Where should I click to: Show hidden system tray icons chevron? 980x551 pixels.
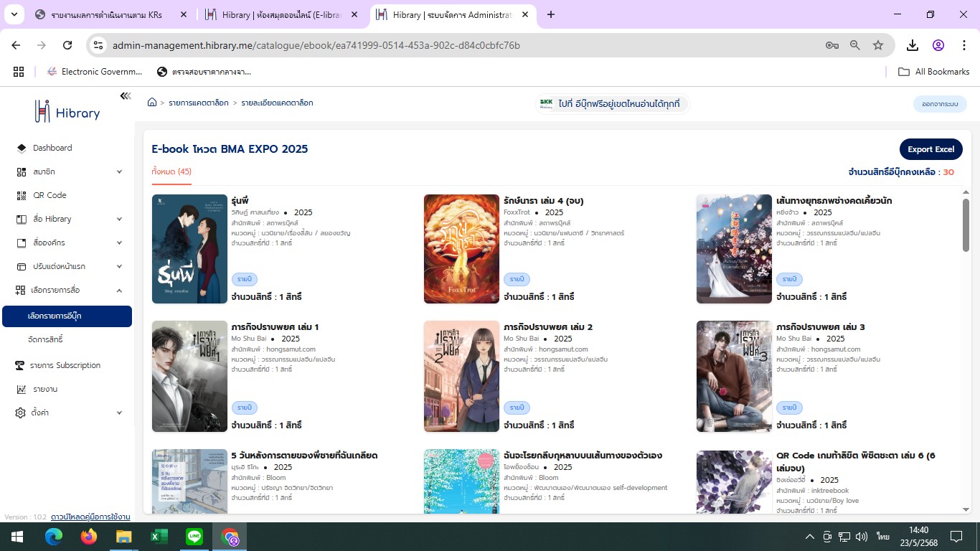(x=810, y=537)
